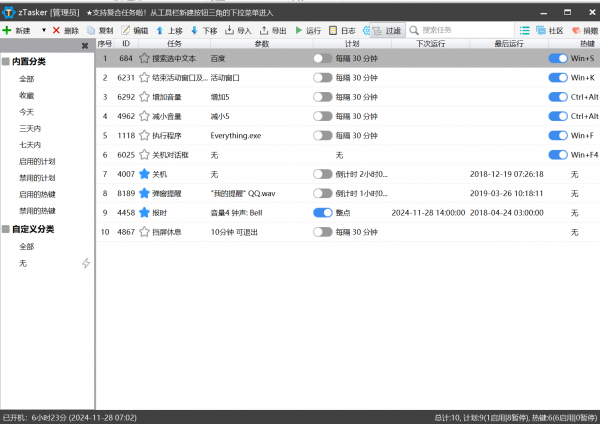Select the Enabled Schedules category

pyautogui.click(x=37, y=161)
